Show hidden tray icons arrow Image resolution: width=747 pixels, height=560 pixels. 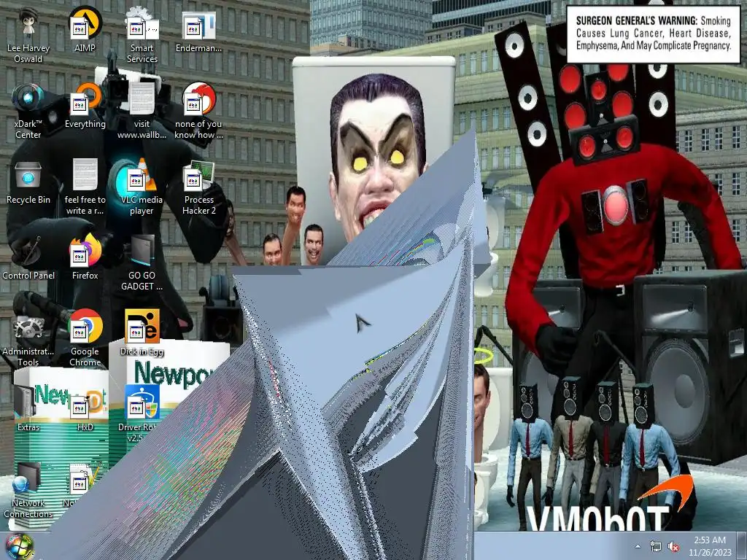638,546
